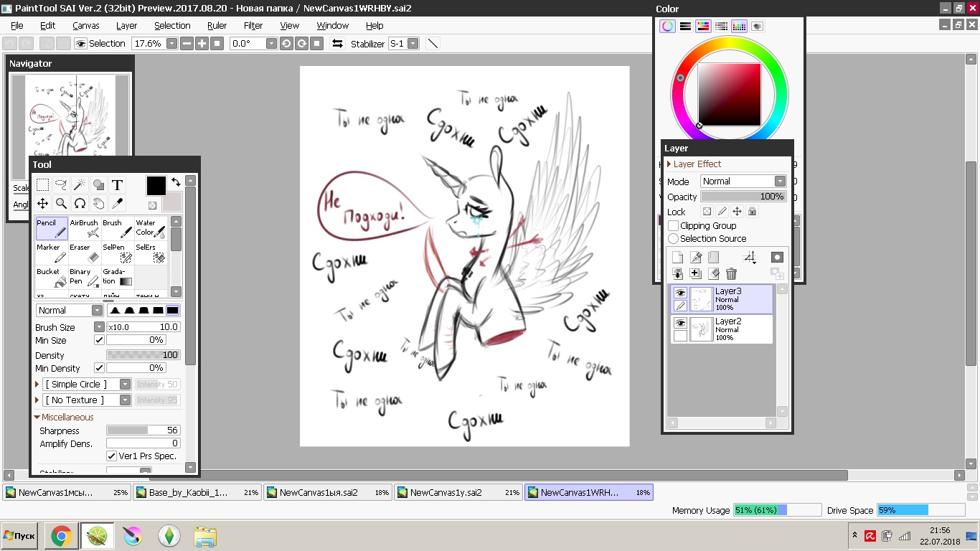
Task: Hide Layer3 using its eye icon
Action: pos(679,293)
